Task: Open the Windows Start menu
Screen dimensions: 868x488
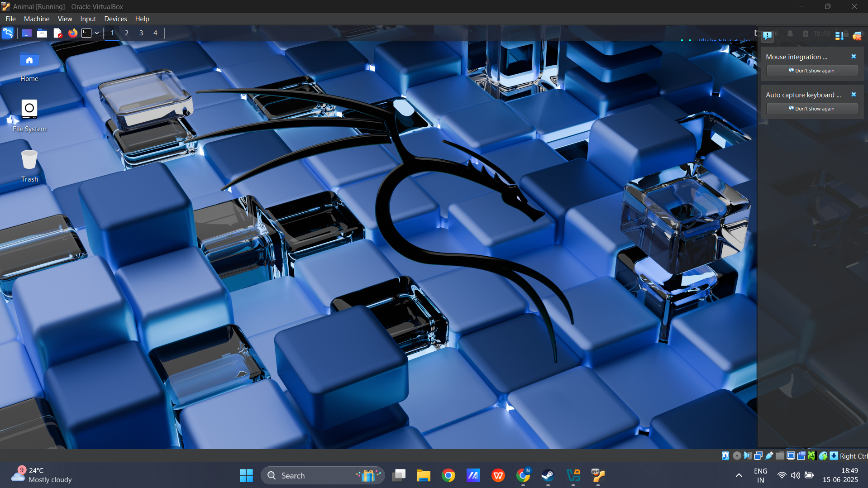Action: pyautogui.click(x=246, y=475)
